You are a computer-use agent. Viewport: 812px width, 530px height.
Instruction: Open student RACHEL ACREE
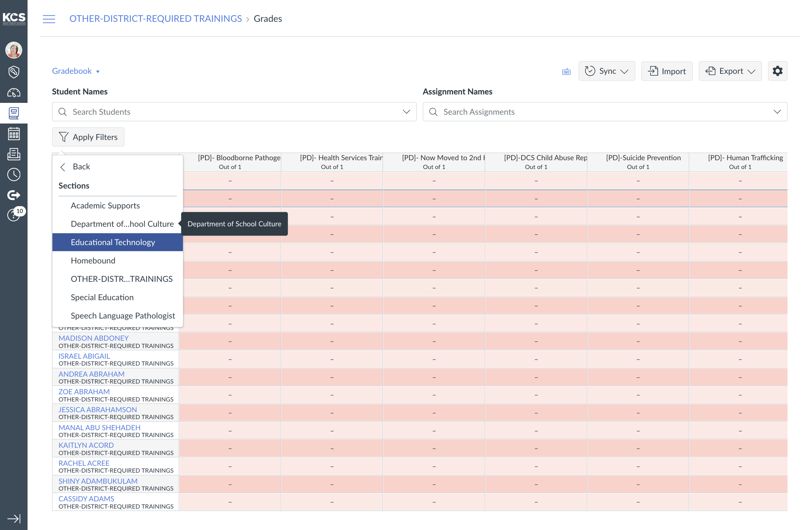click(84, 463)
